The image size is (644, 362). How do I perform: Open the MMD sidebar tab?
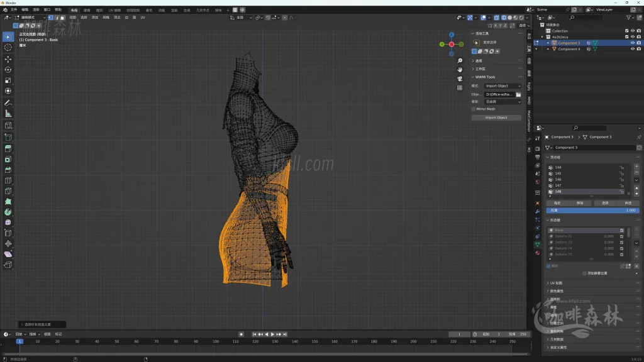pyautogui.click(x=529, y=101)
